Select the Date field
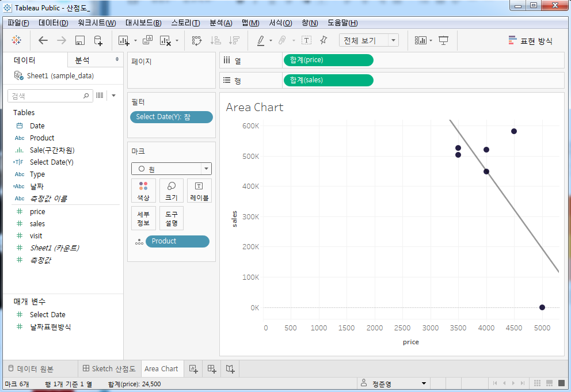This screenshot has width=571, height=392. pyautogui.click(x=37, y=125)
